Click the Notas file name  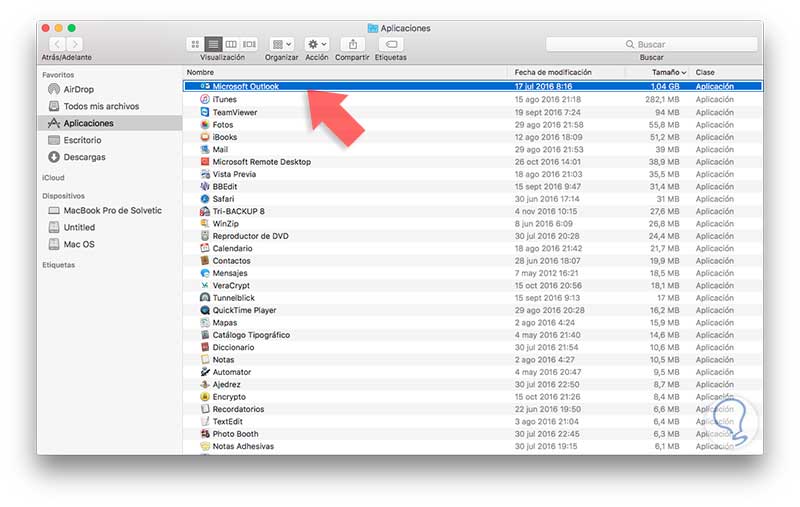pyautogui.click(x=223, y=360)
